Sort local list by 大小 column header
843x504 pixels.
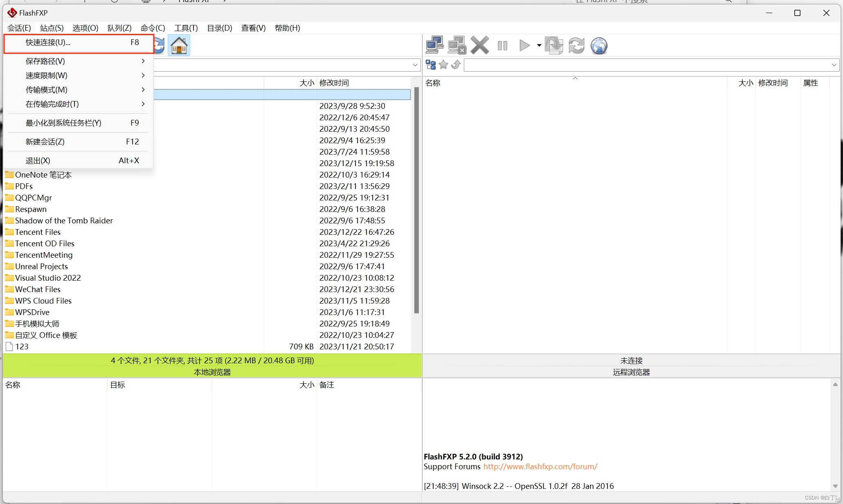click(290, 83)
